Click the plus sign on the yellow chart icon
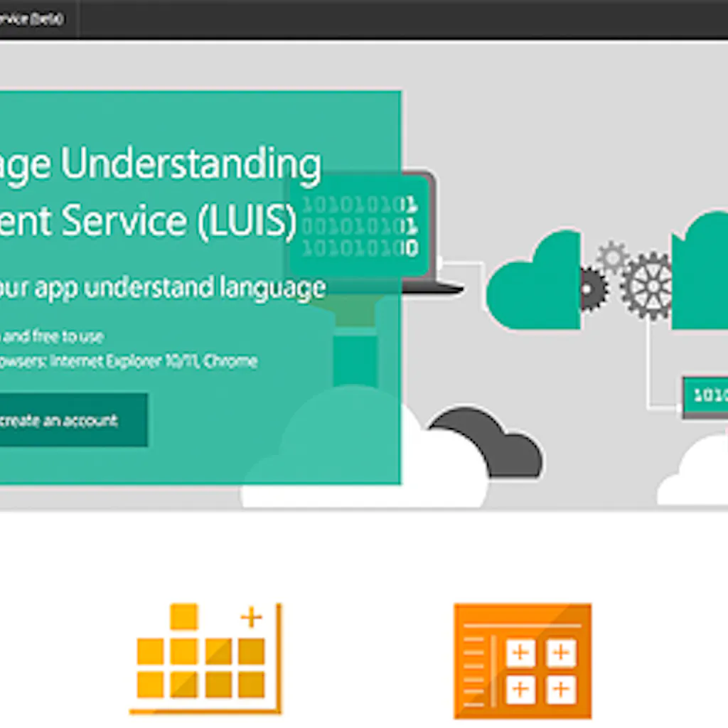Screen dimensions: 728x728 pyautogui.click(x=251, y=617)
